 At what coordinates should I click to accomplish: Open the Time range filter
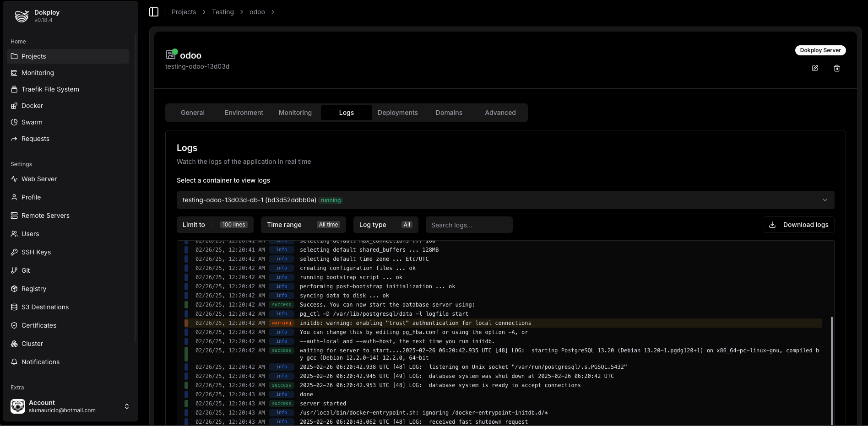(303, 225)
